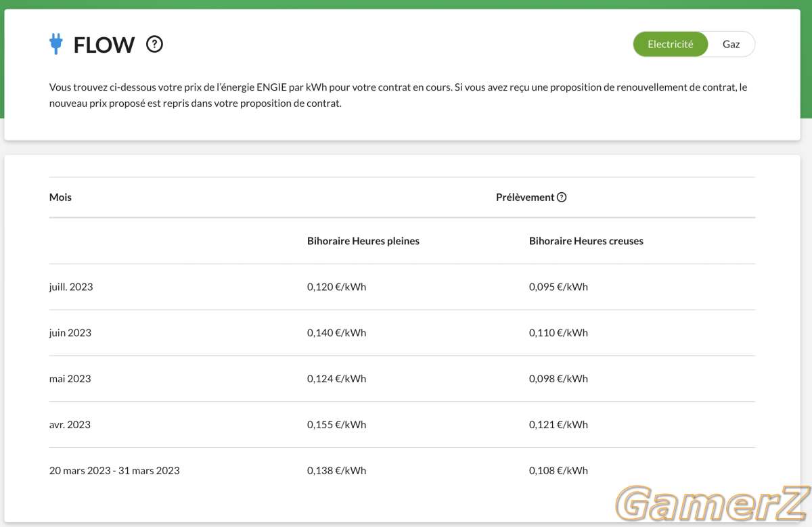Open the help icon next to FLOW

(x=155, y=45)
